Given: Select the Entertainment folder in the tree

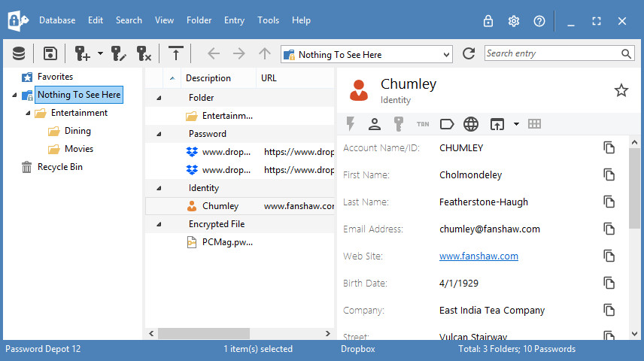Looking at the screenshot, I should [79, 113].
